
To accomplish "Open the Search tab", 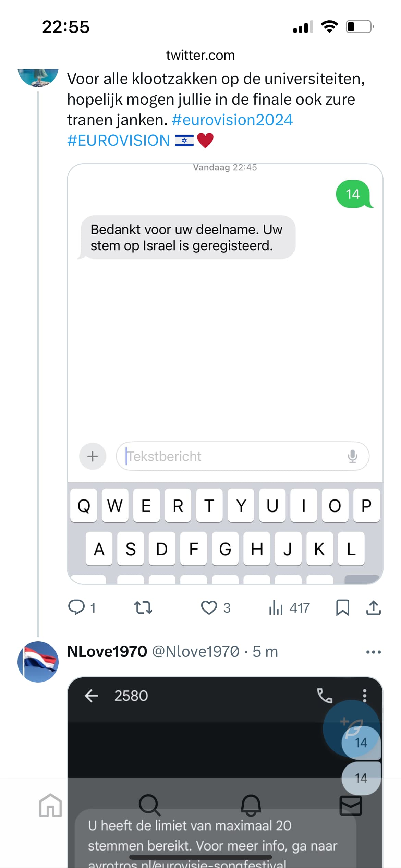I will (x=149, y=805).
